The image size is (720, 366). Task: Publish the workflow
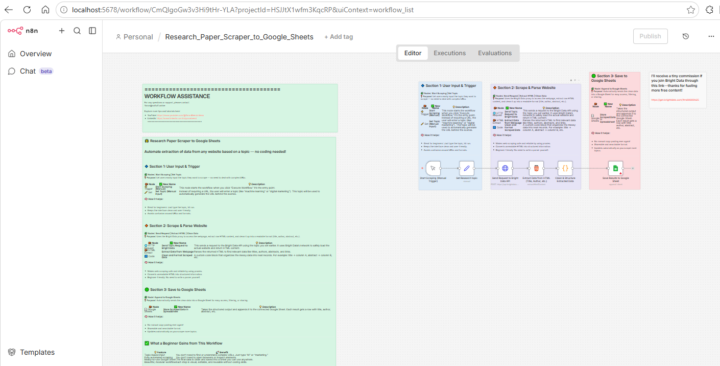point(650,36)
